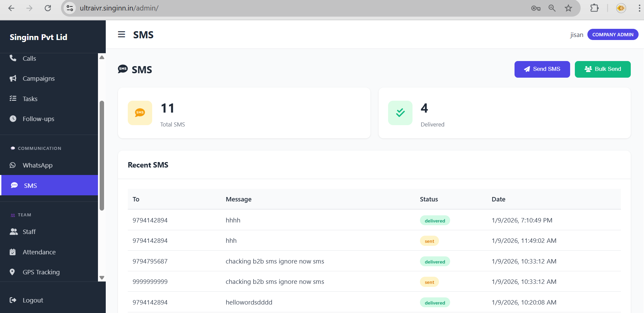Screen dimensions: 644x313
Task: Click the green Delivered checkmark icon
Action: (400, 113)
